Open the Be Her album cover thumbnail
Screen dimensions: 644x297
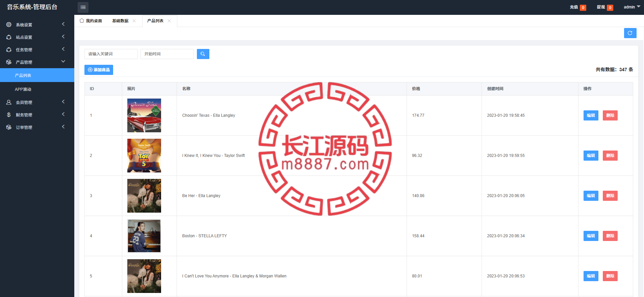click(x=144, y=196)
